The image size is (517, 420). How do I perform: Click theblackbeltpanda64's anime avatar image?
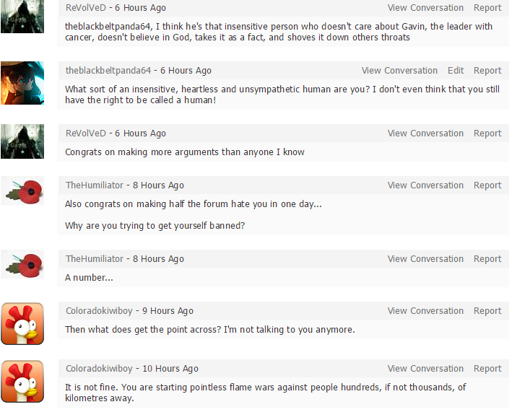(22, 83)
